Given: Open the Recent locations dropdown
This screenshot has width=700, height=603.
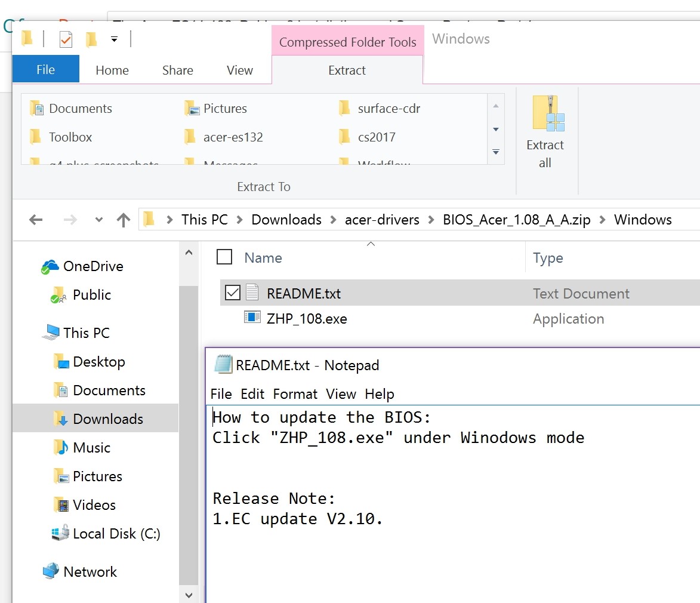Looking at the screenshot, I should coord(99,219).
